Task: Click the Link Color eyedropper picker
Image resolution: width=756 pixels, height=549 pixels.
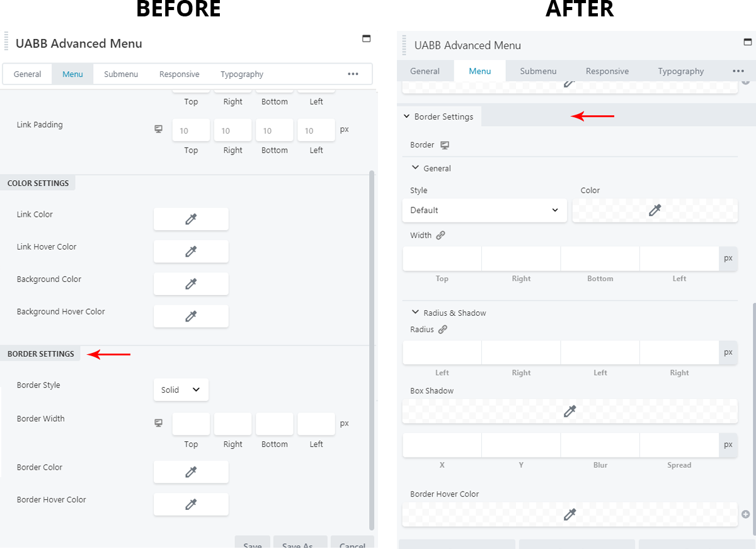Action: (191, 219)
